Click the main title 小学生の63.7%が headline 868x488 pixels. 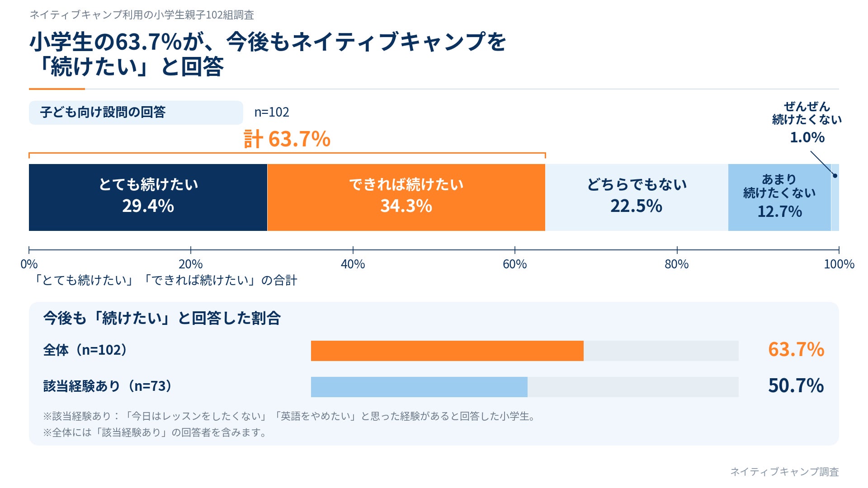(268, 54)
